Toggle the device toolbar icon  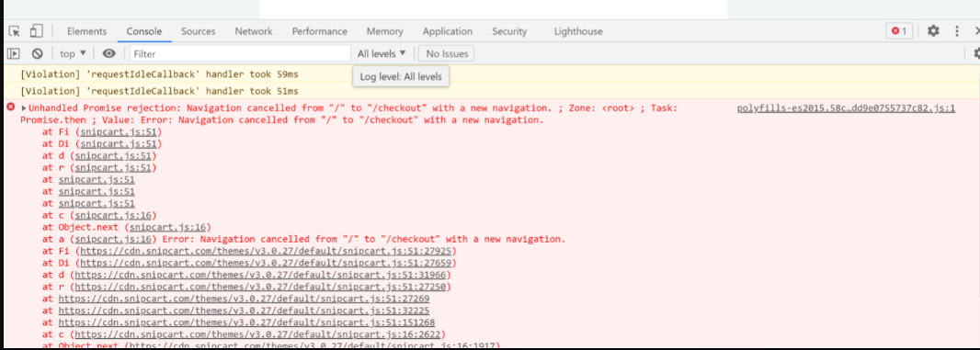point(36,30)
